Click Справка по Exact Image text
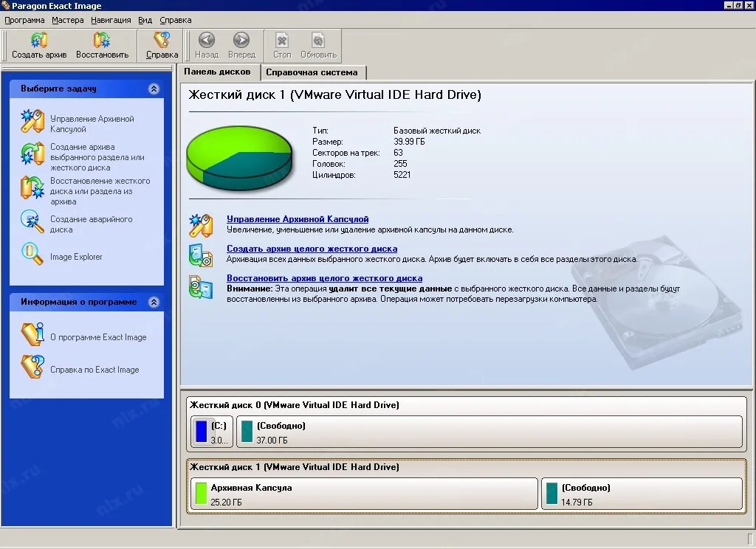 click(x=94, y=370)
